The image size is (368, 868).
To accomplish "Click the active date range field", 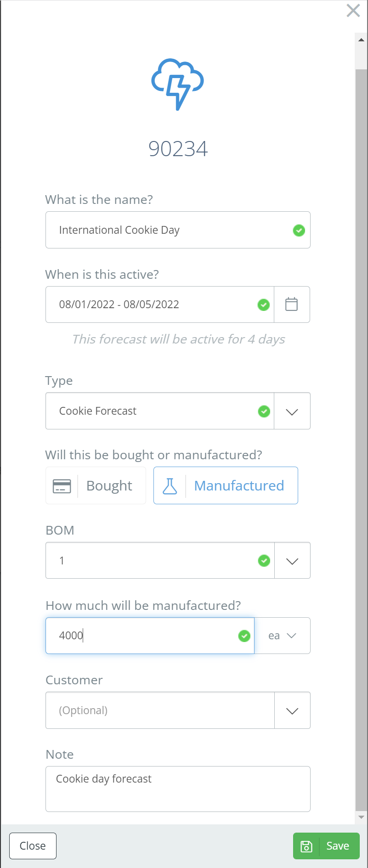I will pos(152,304).
